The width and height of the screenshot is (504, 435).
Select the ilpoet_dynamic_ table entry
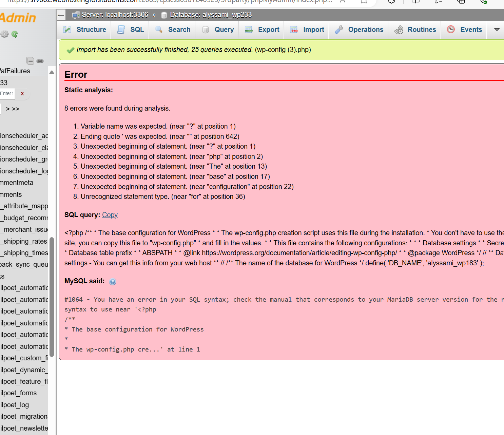(24, 370)
